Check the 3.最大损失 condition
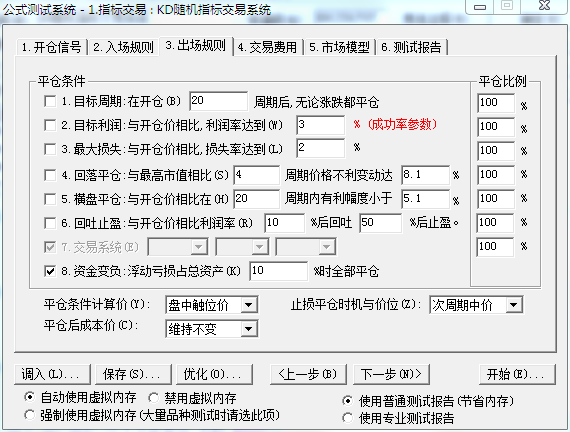 click(x=50, y=149)
